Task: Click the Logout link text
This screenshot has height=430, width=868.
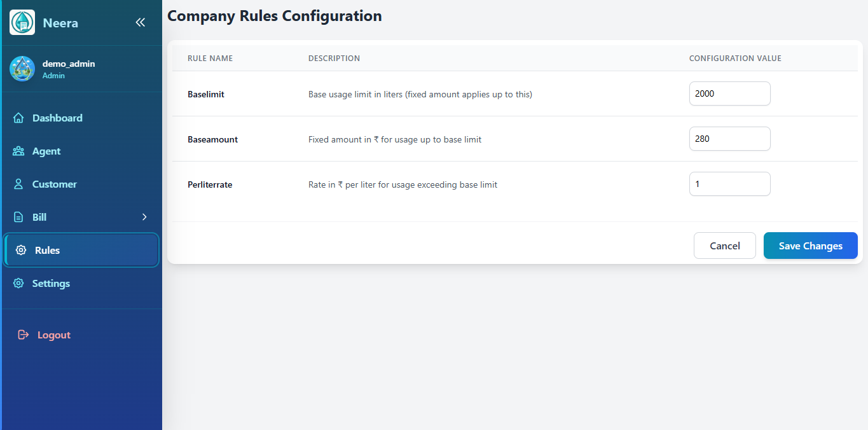Action: click(54, 335)
